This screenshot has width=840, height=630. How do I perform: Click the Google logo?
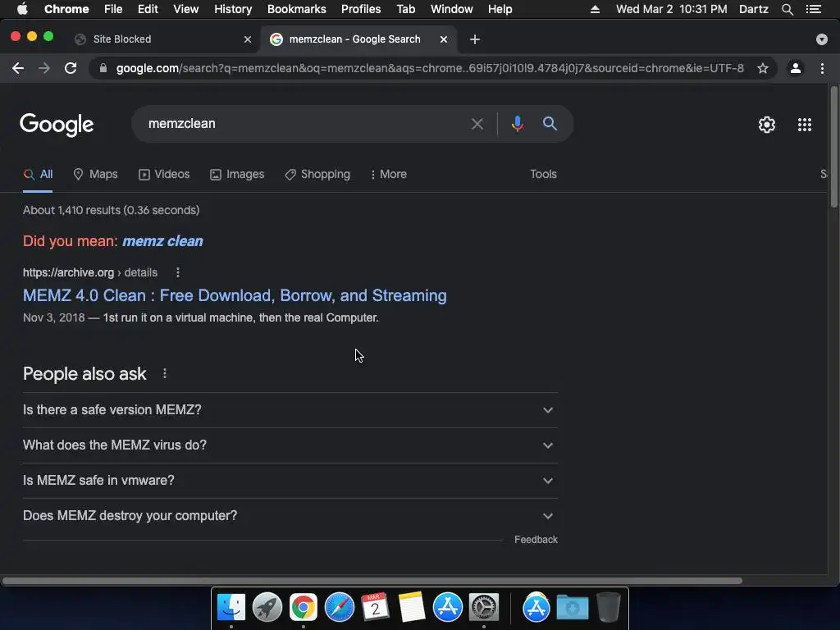(x=57, y=125)
